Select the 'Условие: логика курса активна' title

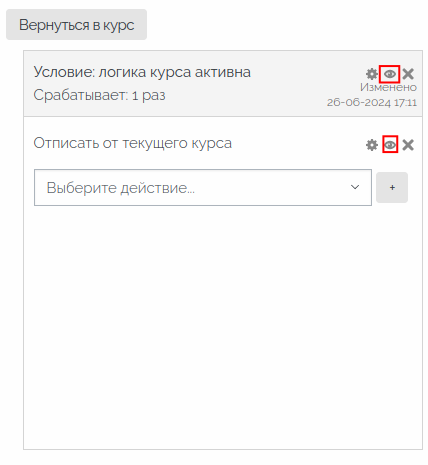click(142, 72)
